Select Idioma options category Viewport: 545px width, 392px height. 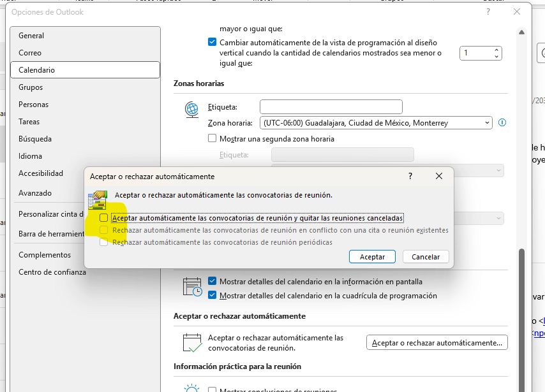(x=85, y=156)
